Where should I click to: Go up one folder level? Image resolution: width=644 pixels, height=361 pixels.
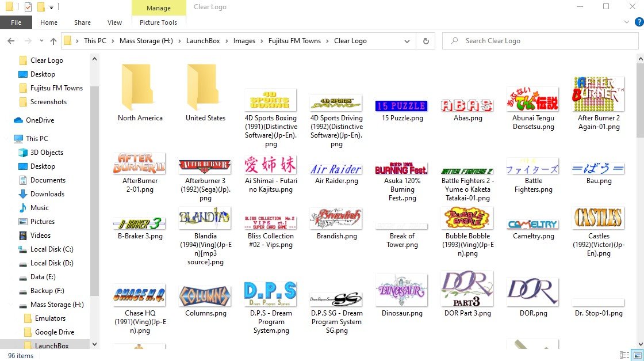(x=53, y=41)
